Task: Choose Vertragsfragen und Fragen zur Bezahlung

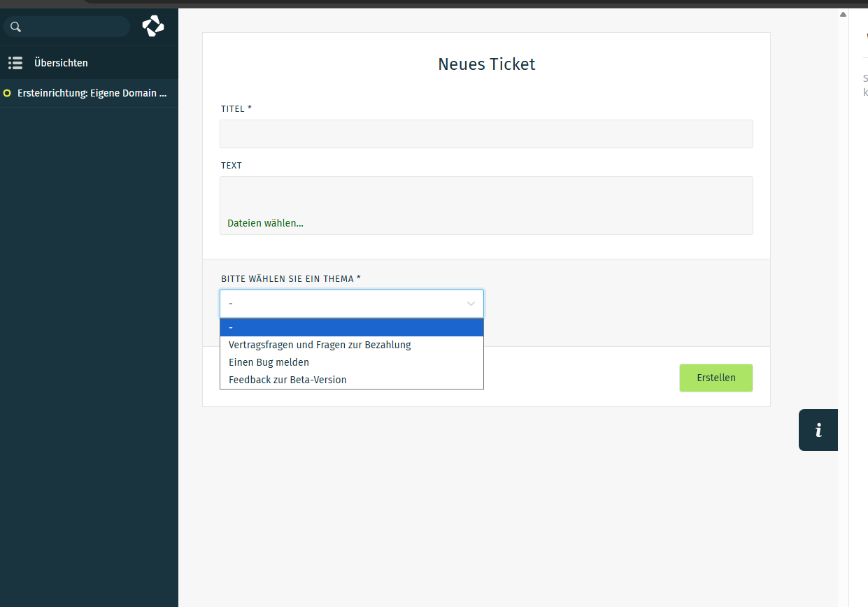Action: pyautogui.click(x=320, y=345)
